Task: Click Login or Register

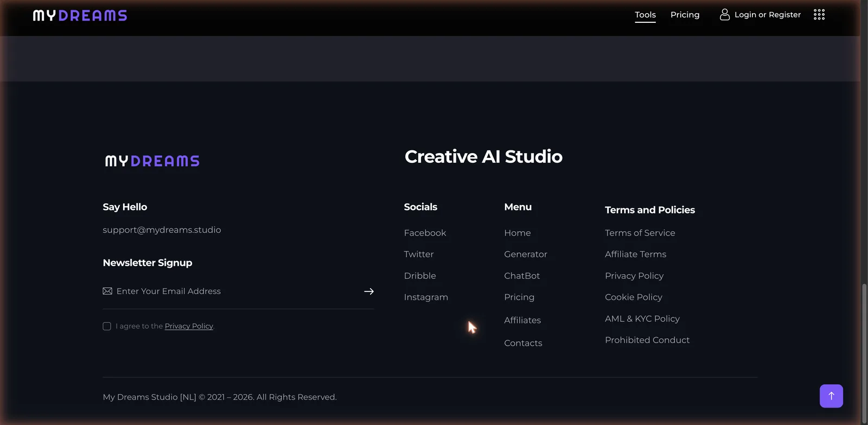Action: pyautogui.click(x=768, y=15)
